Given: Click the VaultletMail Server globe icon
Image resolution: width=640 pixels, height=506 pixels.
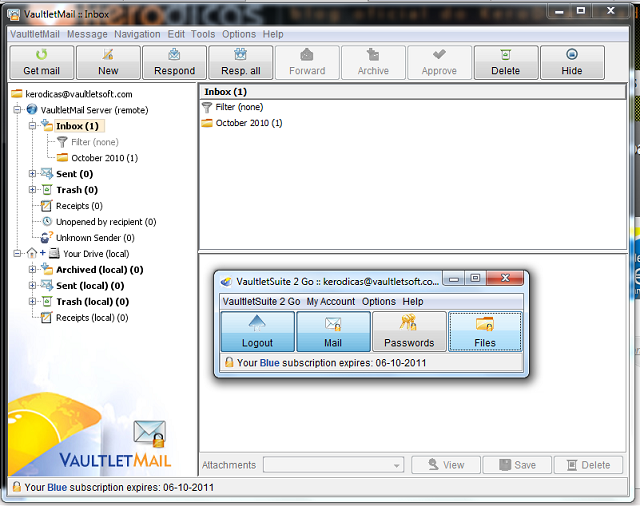Looking at the screenshot, I should coord(32,109).
